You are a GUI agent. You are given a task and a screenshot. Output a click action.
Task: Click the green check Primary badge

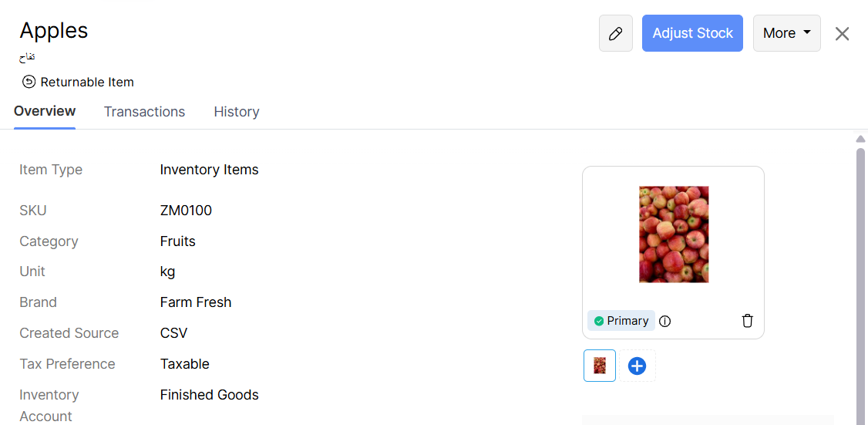(x=621, y=321)
